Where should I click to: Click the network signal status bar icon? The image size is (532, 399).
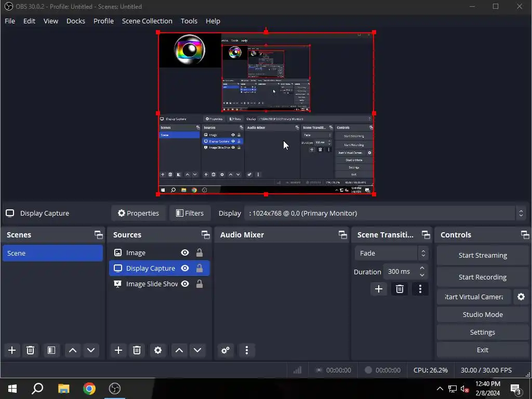click(298, 370)
